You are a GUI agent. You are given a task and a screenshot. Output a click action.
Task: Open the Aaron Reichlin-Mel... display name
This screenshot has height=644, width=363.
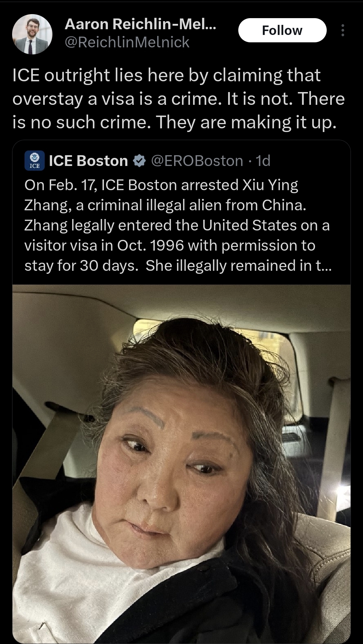pyautogui.click(x=140, y=24)
